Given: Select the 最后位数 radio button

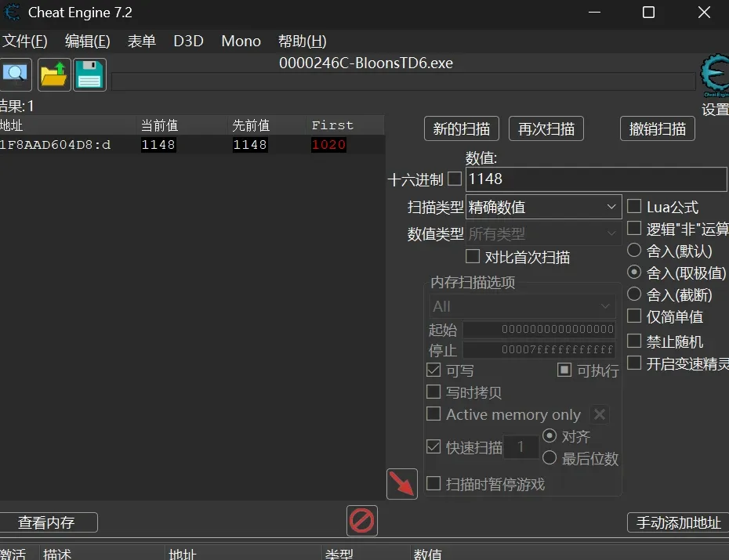Looking at the screenshot, I should (549, 458).
